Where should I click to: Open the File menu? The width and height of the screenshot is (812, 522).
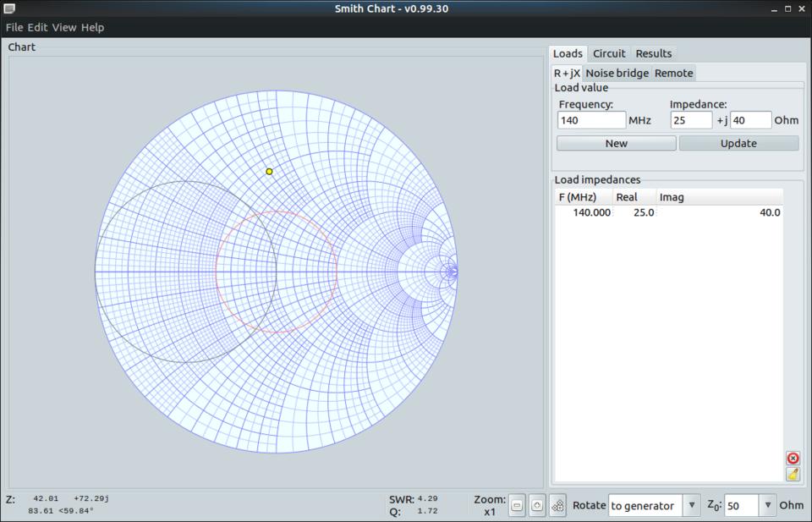14,27
